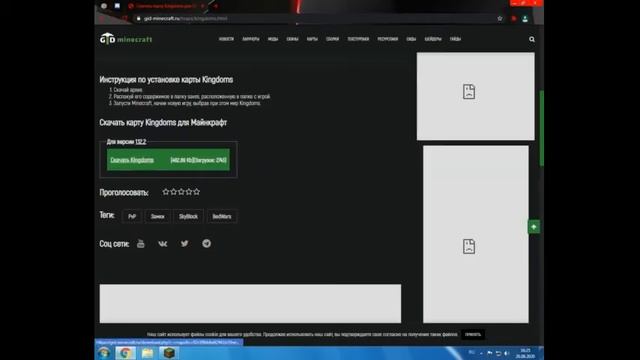Rate the map two stars
Screen dimensions: 640x360
(x=173, y=191)
